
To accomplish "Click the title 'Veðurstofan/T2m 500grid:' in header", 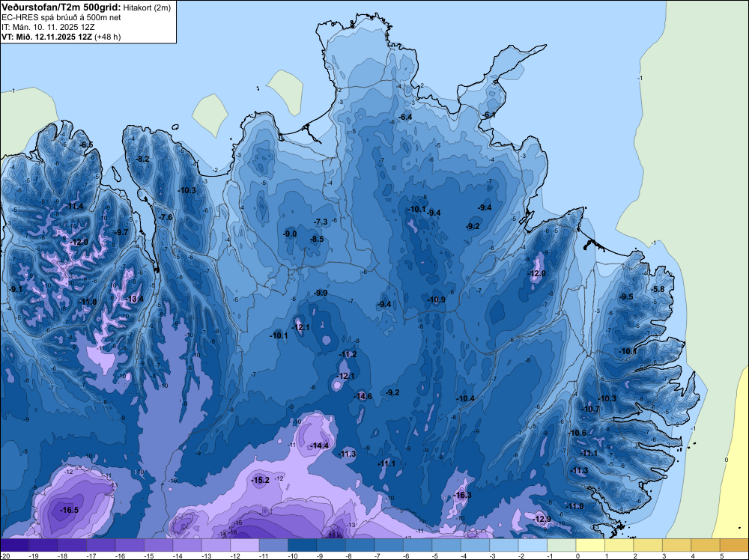I will coord(61,7).
